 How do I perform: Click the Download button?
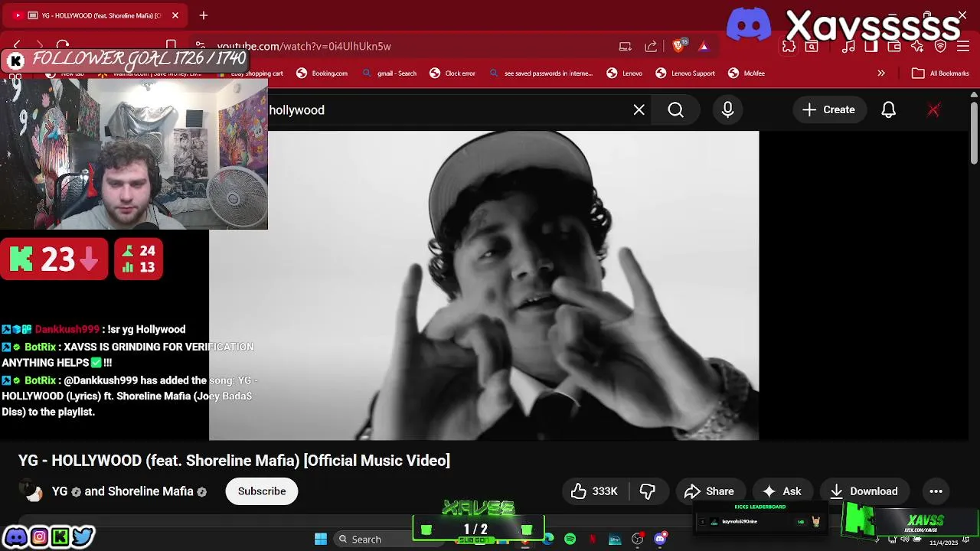pyautogui.click(x=864, y=491)
